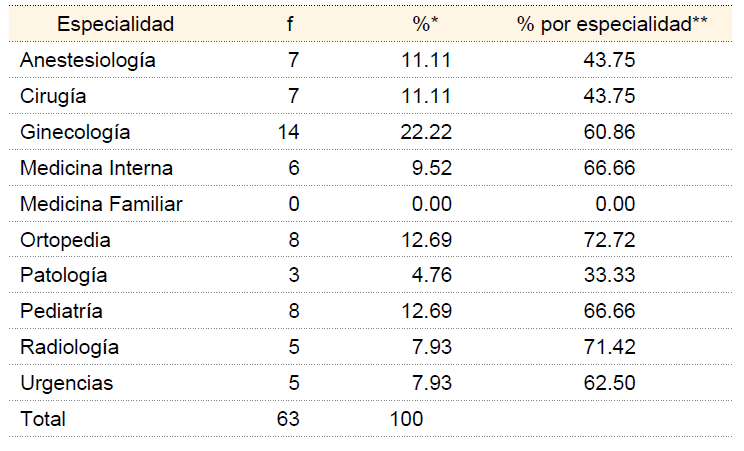The width and height of the screenshot is (744, 451).
Task: Click Ortopedia's specialty percentage 72.72
Action: click(609, 240)
